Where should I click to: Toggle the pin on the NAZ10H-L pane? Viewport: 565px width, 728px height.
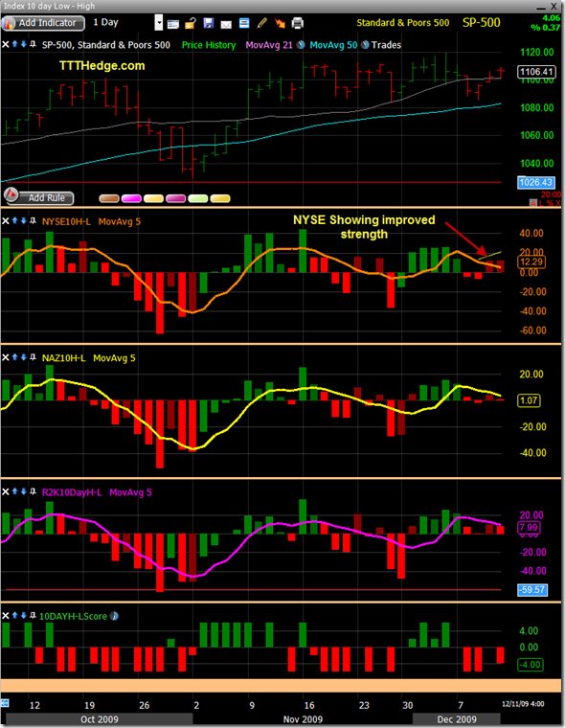coord(33,357)
